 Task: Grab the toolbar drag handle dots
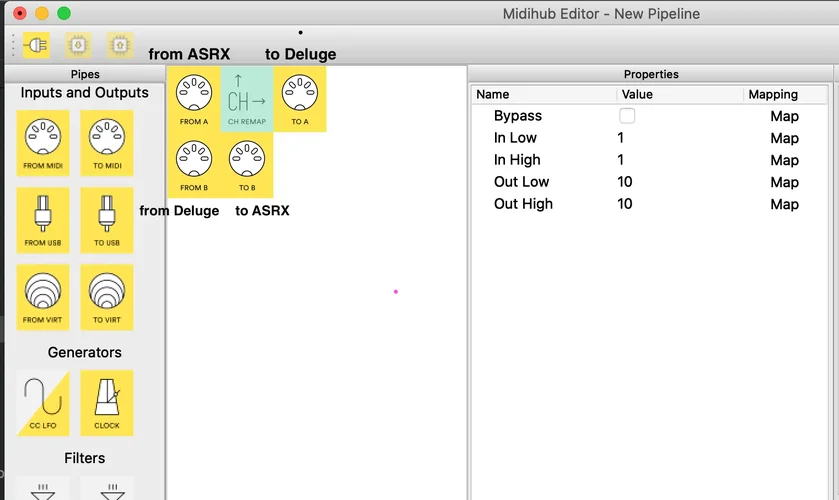tap(13, 45)
